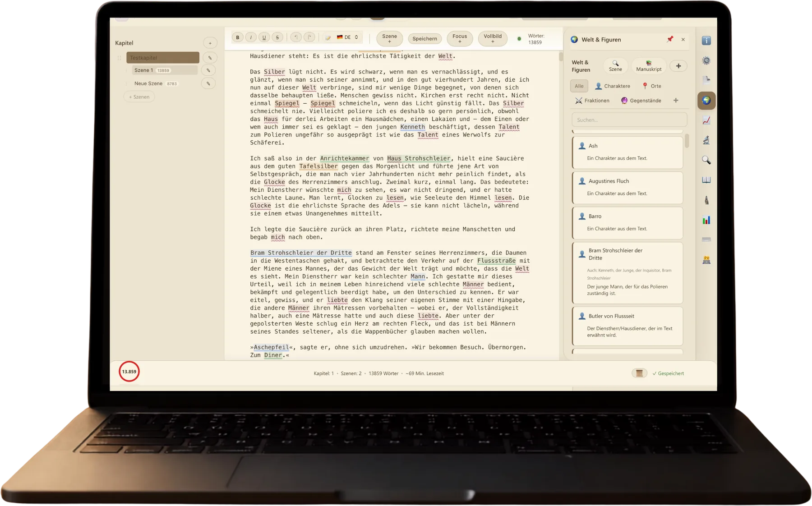Viewport: 812px width, 506px height.
Task: Click the globe world icon in sidebar
Action: pos(706,100)
